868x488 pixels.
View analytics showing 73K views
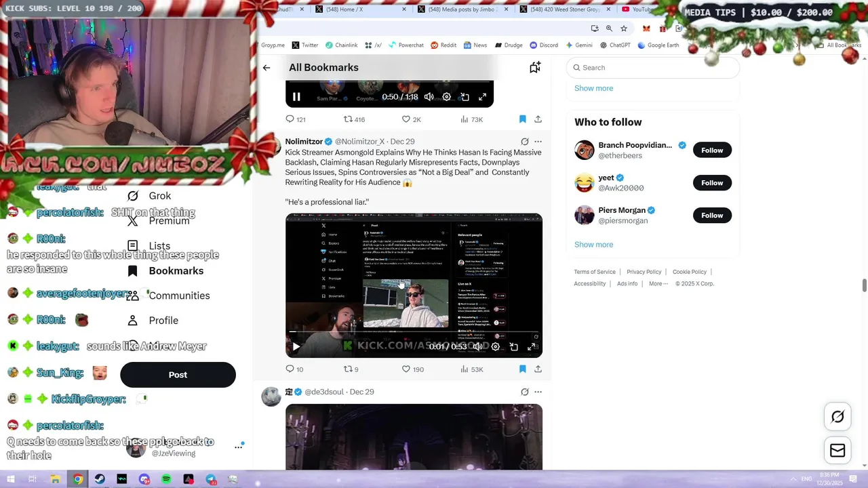(471, 119)
